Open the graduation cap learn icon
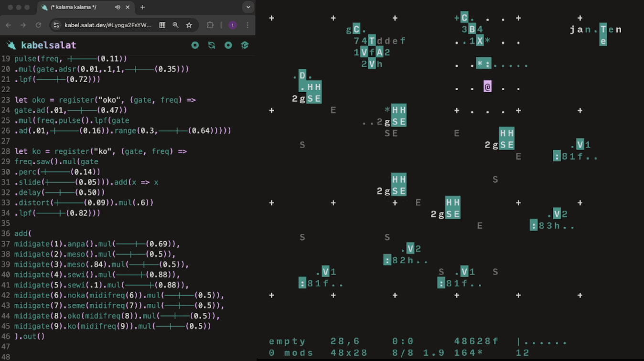This screenshot has height=361, width=644. click(245, 45)
